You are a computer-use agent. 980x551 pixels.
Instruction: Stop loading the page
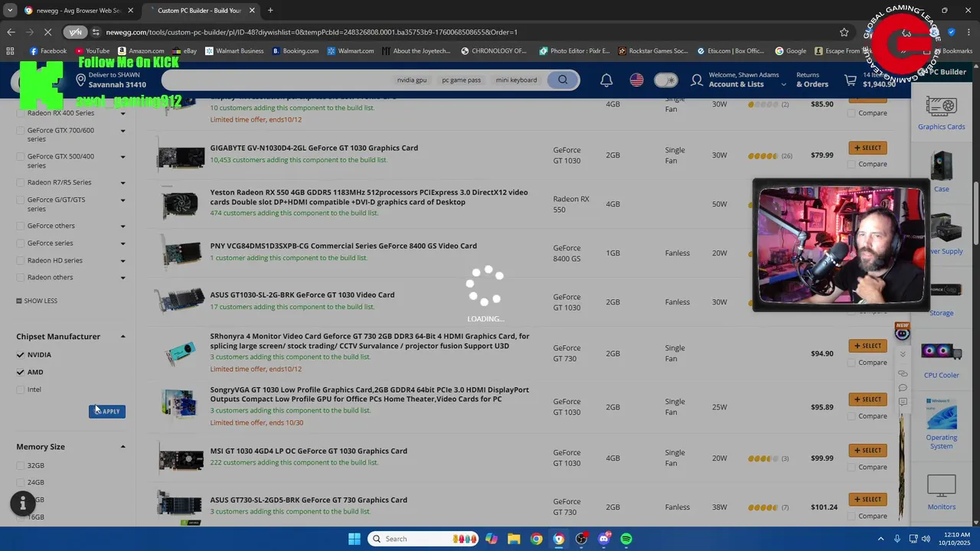coord(47,32)
